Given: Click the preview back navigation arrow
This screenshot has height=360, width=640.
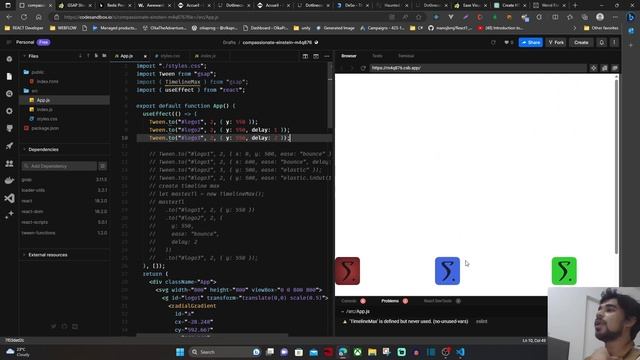Looking at the screenshot, I should 342,68.
